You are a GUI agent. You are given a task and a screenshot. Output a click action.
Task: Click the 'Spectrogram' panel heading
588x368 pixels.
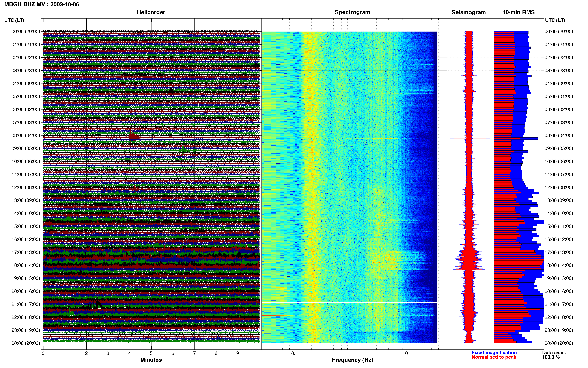coord(352,12)
